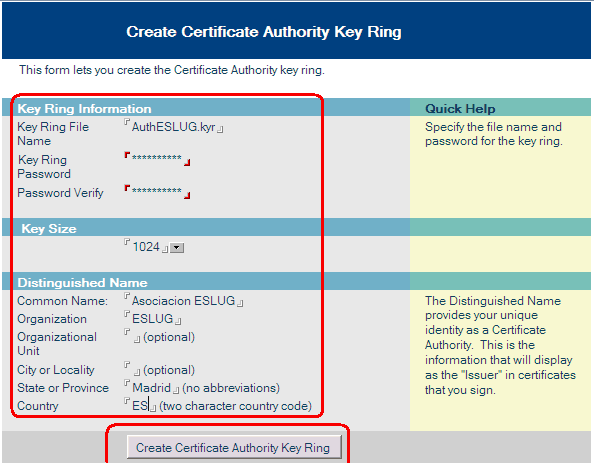Image resolution: width=594 pixels, height=463 pixels.
Task: Click the Key Ring Information section header
Action: click(x=84, y=109)
